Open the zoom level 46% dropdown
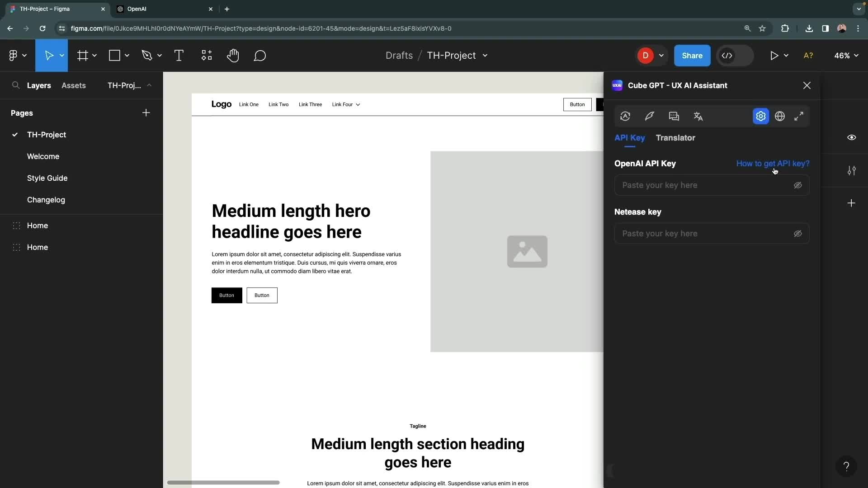The height and width of the screenshot is (488, 868). click(x=846, y=55)
